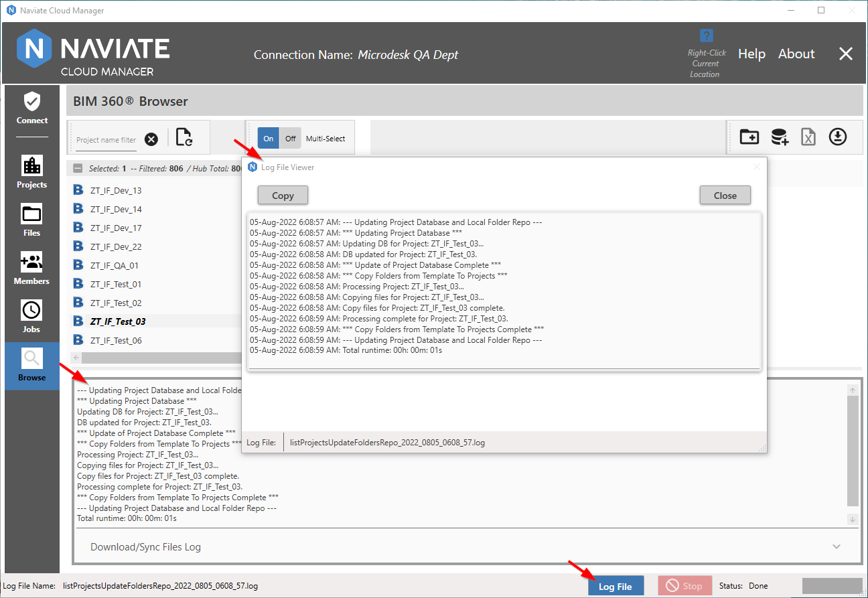Screen dimensions: 868x598
Task: Click the log panel vertical scrollbar thumb
Action: coord(853,450)
